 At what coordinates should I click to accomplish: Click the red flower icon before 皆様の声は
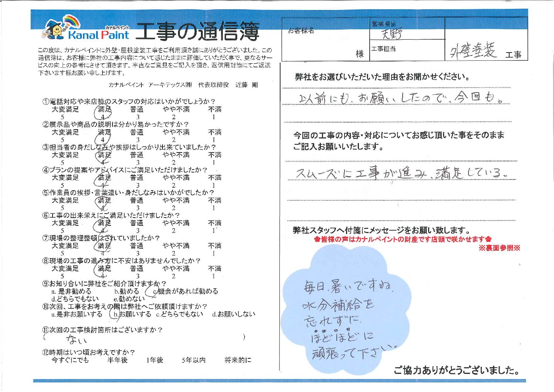tap(317, 239)
